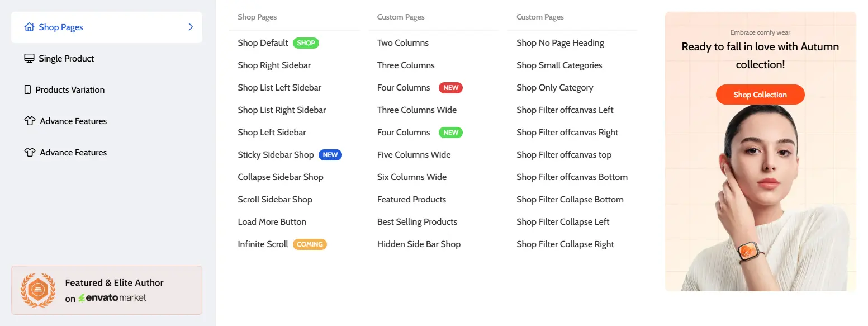
Task: Expand Shop Pages chevron arrow
Action: tap(191, 27)
